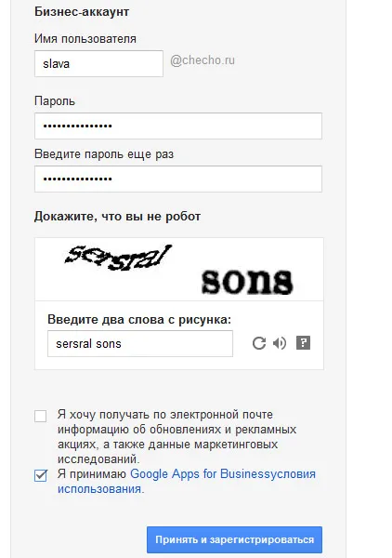Image resolution: width=392 pixels, height=558 pixels.
Task: Click the Введите пароль еще раз label
Action: click(x=104, y=154)
